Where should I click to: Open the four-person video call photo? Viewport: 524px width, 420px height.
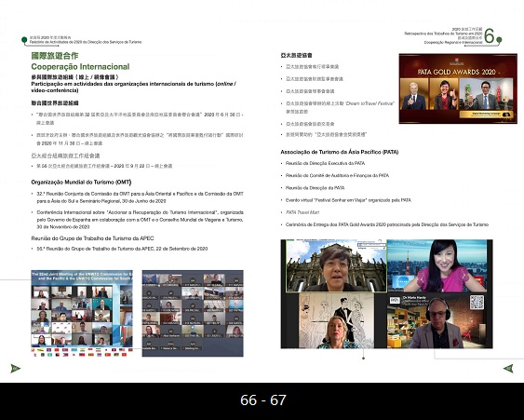386,294
